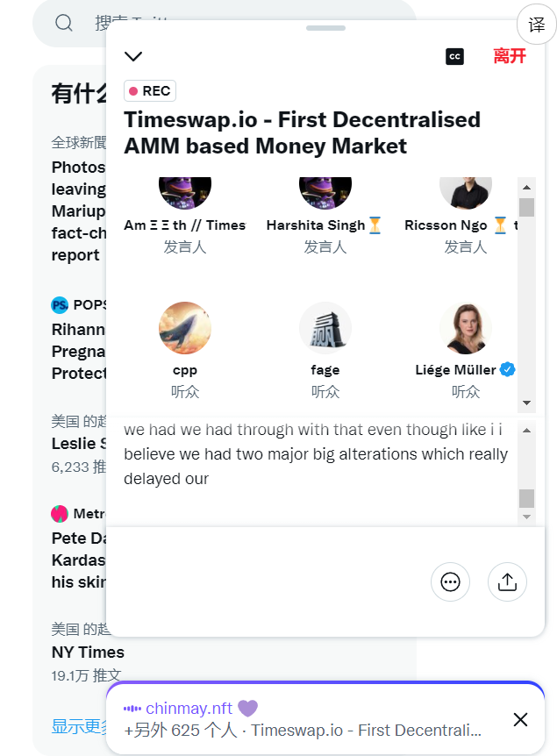The width and height of the screenshot is (557, 756).
Task: Open the translate 译 icon
Action: pos(537,25)
